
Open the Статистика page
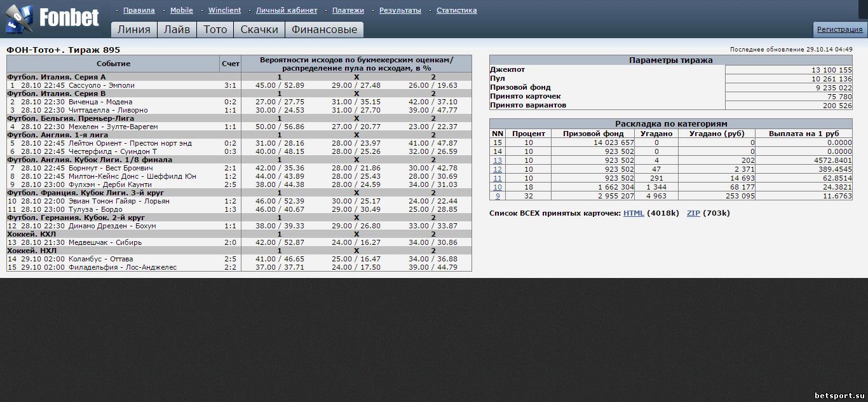point(457,10)
